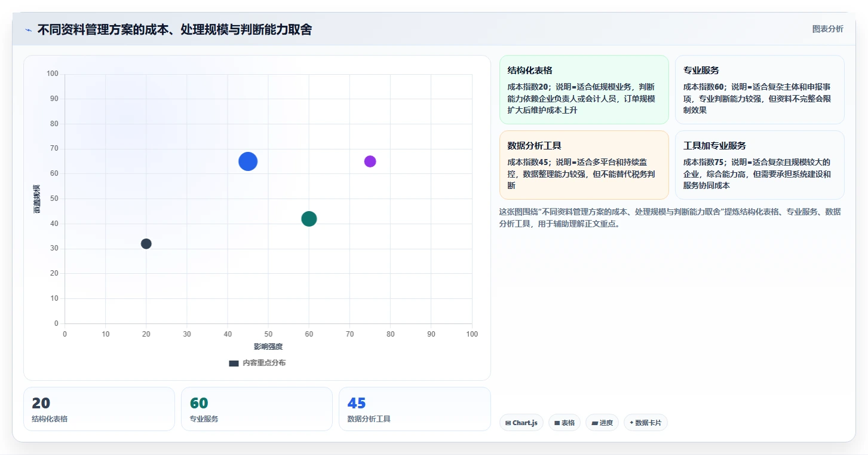This screenshot has width=868, height=455.
Task: Click the Chart.js tag chip
Action: (521, 423)
